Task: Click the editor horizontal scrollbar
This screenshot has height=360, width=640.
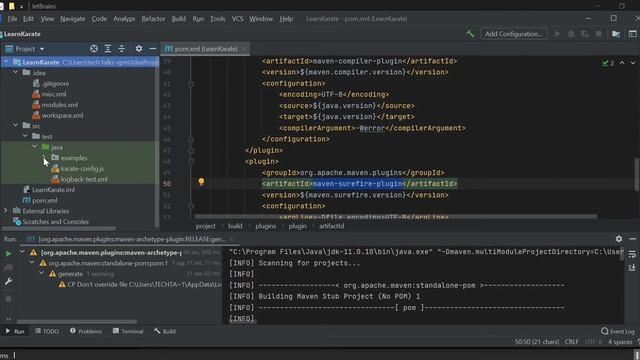Action: click(x=395, y=216)
